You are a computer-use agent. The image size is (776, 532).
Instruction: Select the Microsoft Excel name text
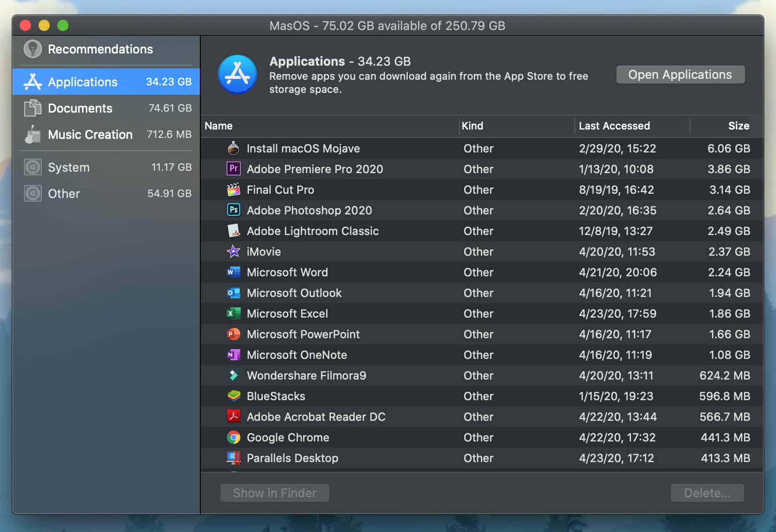pos(287,313)
